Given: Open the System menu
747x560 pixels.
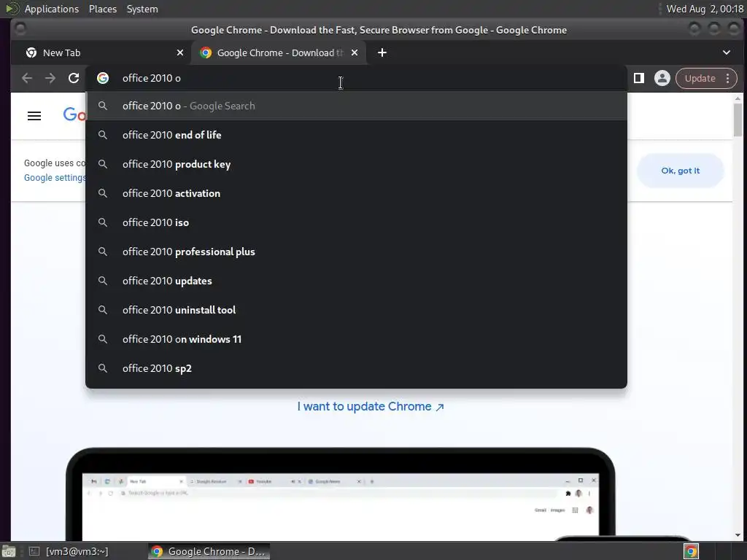Looking at the screenshot, I should pos(142,9).
